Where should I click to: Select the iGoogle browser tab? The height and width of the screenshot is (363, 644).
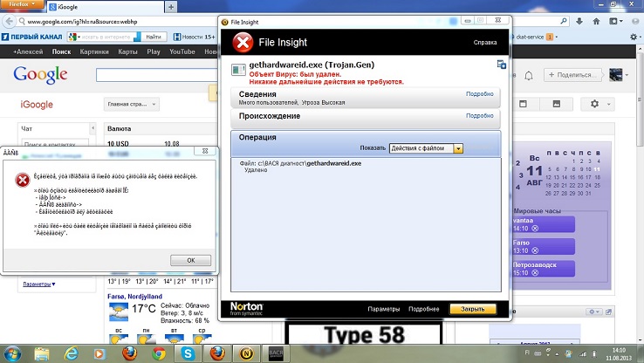(x=106, y=7)
